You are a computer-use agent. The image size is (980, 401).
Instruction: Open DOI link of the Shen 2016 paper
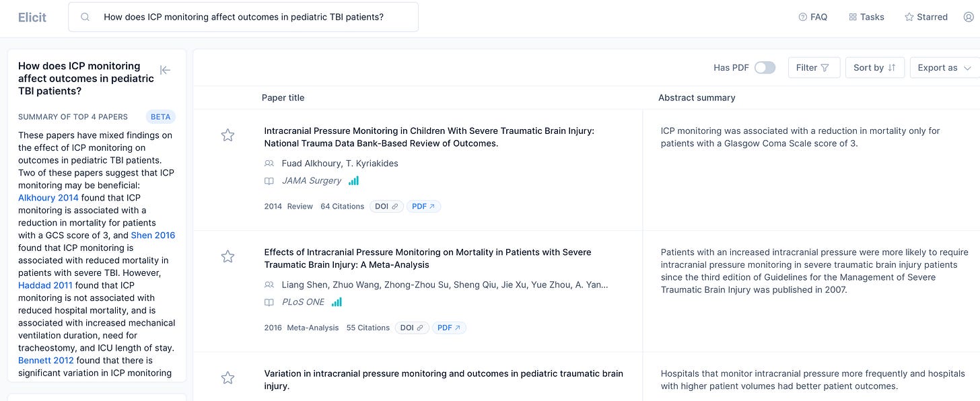click(x=412, y=328)
